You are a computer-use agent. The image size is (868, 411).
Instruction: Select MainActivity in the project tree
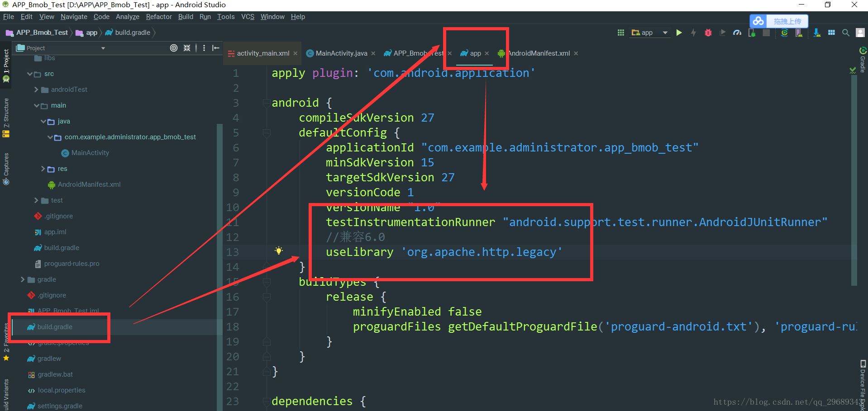tap(90, 153)
